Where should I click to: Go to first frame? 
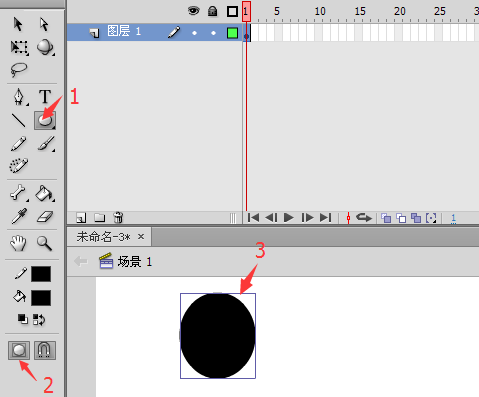(253, 218)
